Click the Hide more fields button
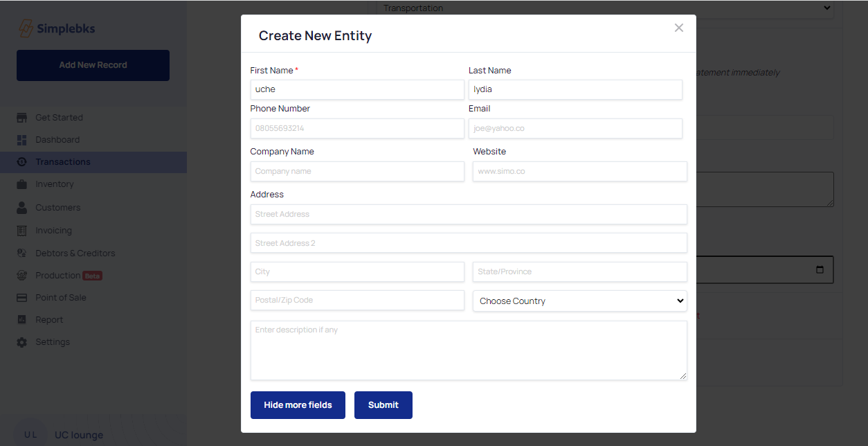Screen dimensions: 868x446 (298, 405)
